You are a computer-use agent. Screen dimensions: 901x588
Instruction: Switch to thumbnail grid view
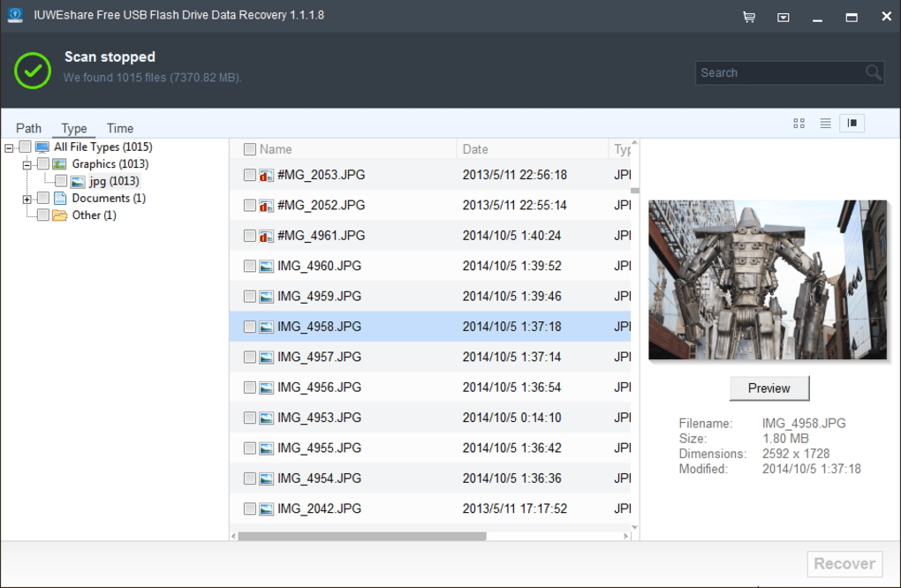pyautogui.click(x=799, y=123)
